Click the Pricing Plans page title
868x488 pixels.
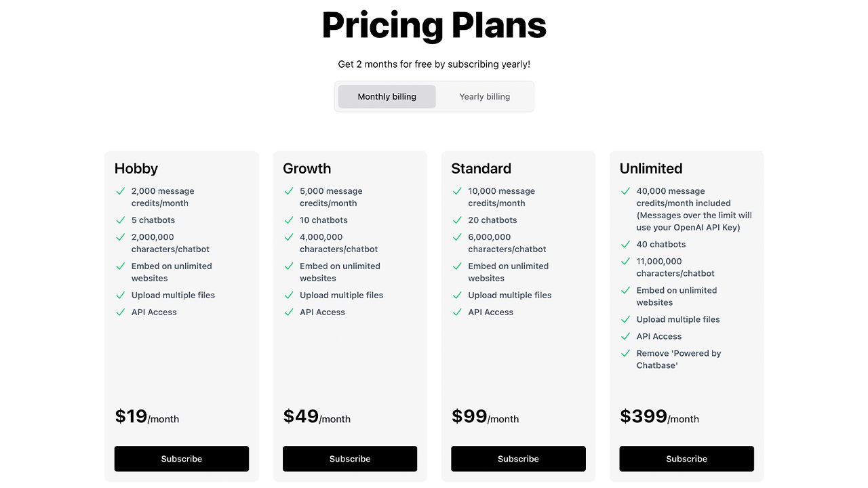pos(434,26)
